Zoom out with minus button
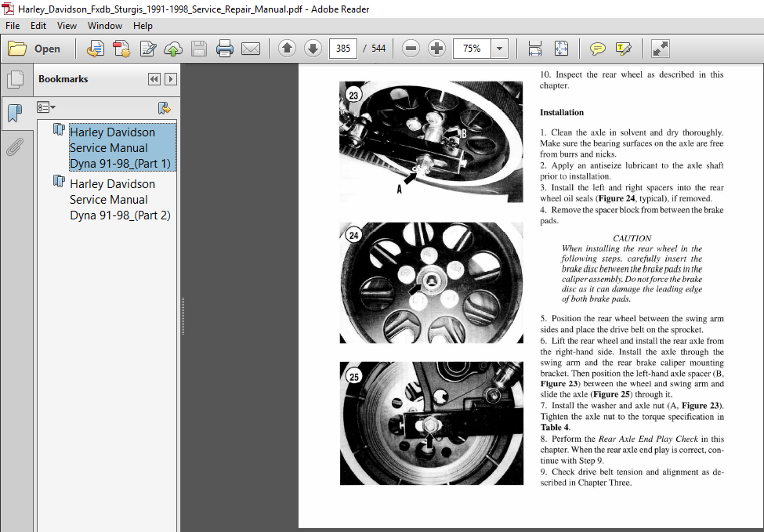The width and height of the screenshot is (764, 532). tap(411, 49)
